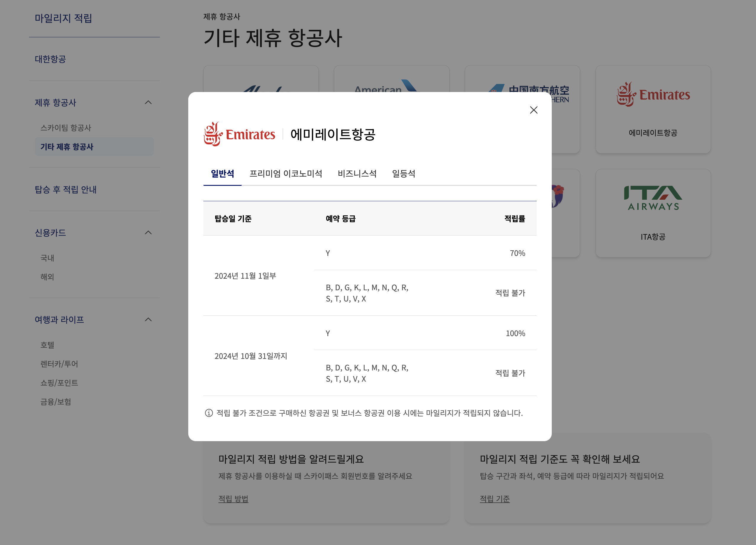This screenshot has width=756, height=545.
Task: Open the 적립 기준 link
Action: (x=494, y=499)
